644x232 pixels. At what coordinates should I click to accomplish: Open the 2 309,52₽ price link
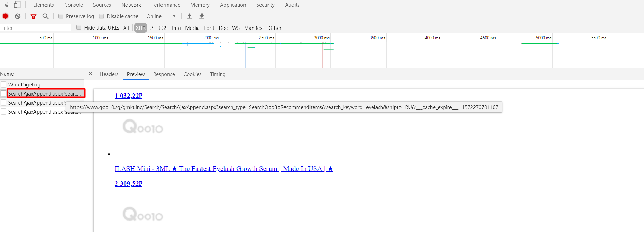point(129,184)
